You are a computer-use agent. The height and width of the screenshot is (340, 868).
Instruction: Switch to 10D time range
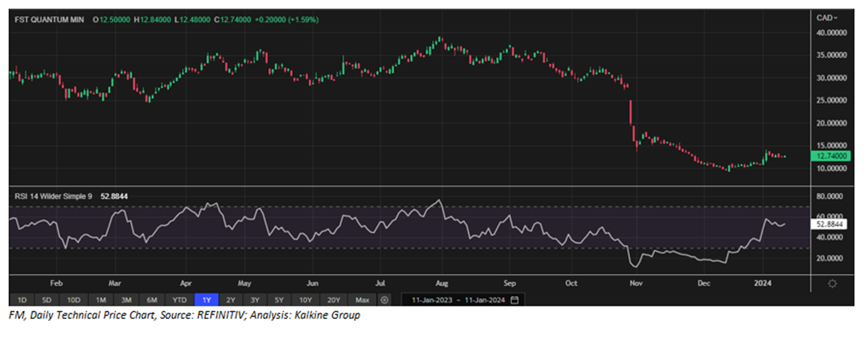[74, 300]
